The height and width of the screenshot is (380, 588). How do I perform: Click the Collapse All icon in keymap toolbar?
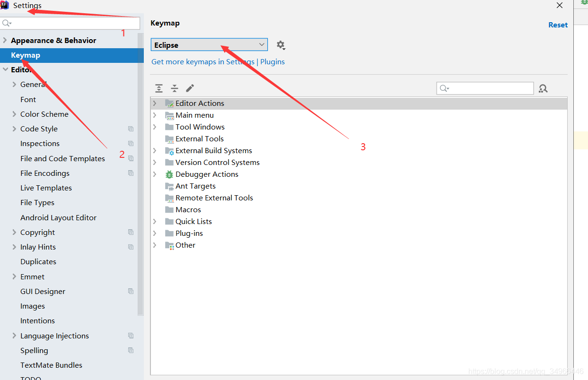pyautogui.click(x=175, y=88)
